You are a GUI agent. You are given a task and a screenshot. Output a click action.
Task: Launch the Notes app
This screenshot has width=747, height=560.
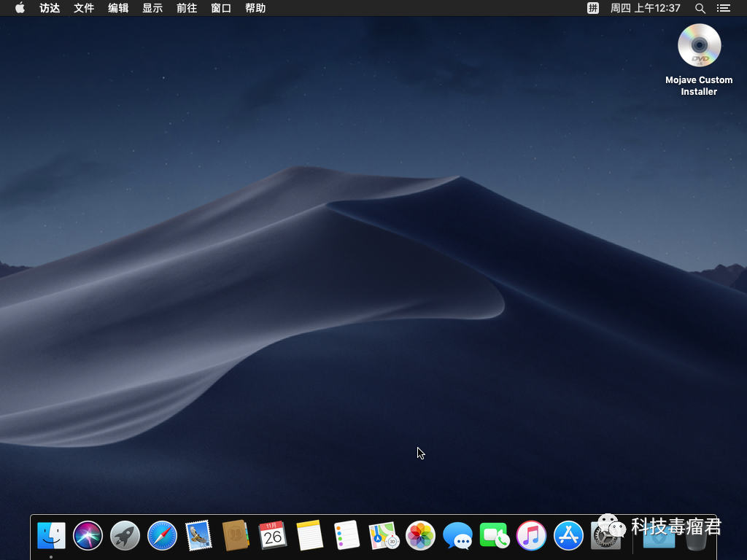[309, 536]
